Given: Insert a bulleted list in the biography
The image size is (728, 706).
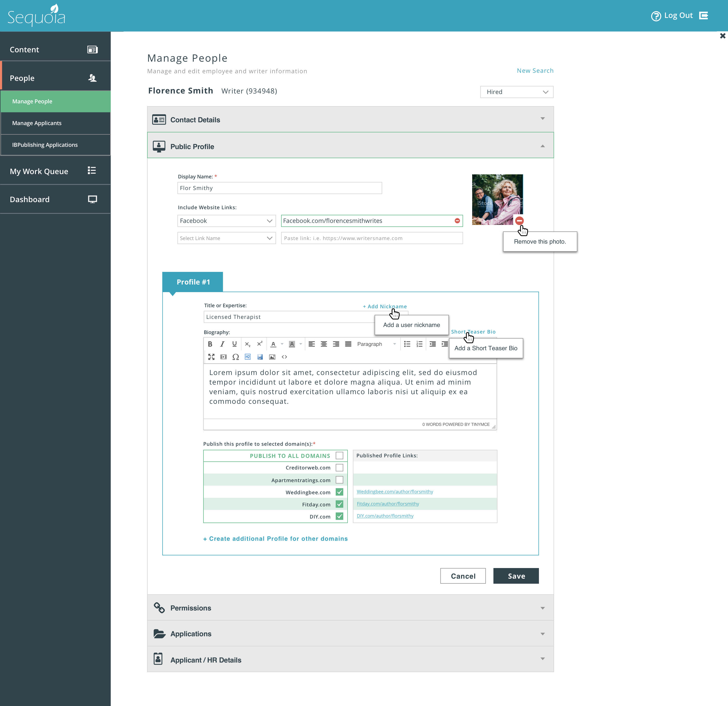Looking at the screenshot, I should (407, 344).
